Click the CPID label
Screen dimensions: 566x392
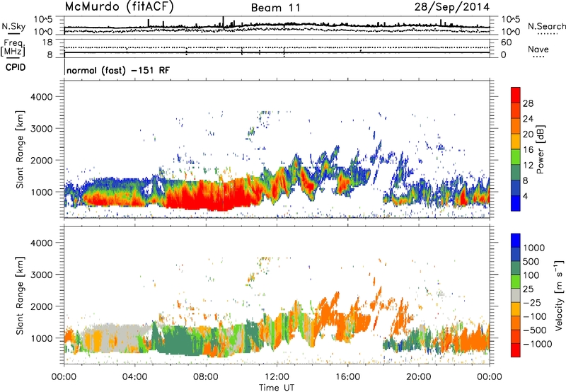click(x=16, y=67)
